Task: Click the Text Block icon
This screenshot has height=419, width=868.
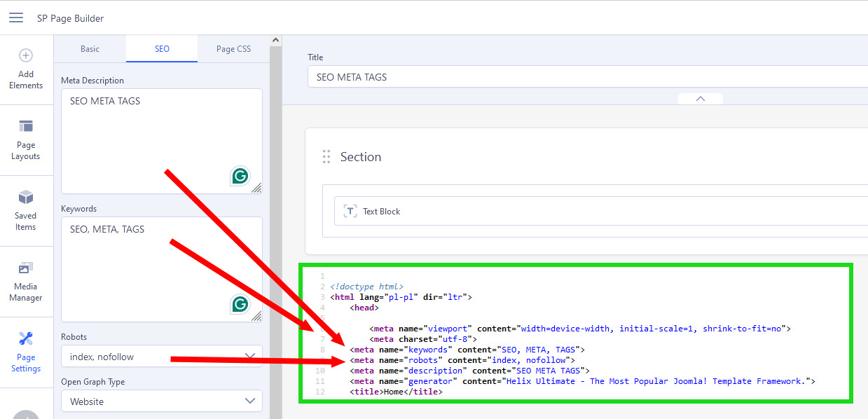Action: coord(350,211)
